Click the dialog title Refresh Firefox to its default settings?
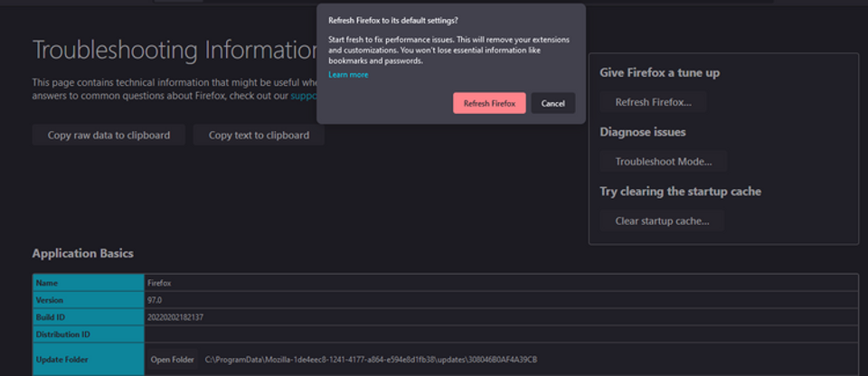The width and height of the screenshot is (868, 376). coord(393,21)
